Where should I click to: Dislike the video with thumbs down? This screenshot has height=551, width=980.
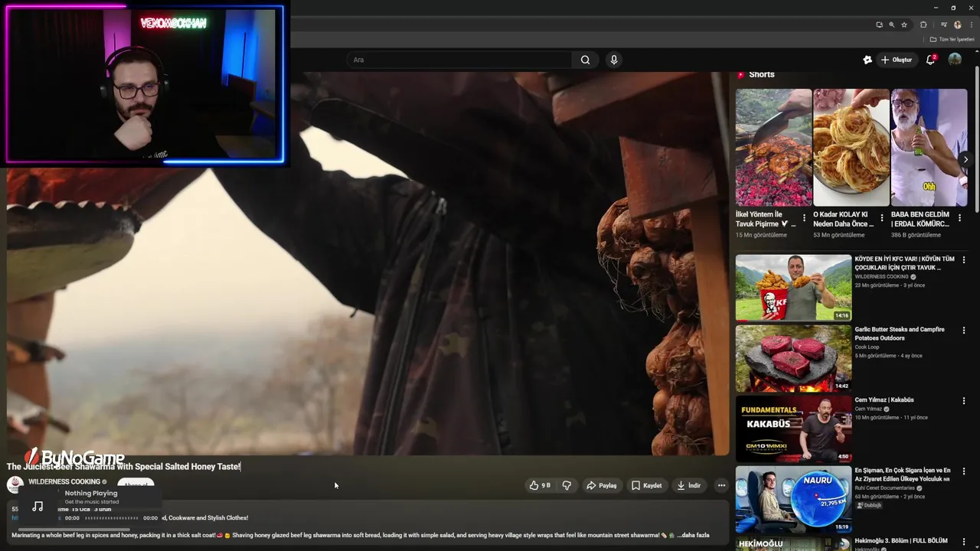pyautogui.click(x=567, y=485)
